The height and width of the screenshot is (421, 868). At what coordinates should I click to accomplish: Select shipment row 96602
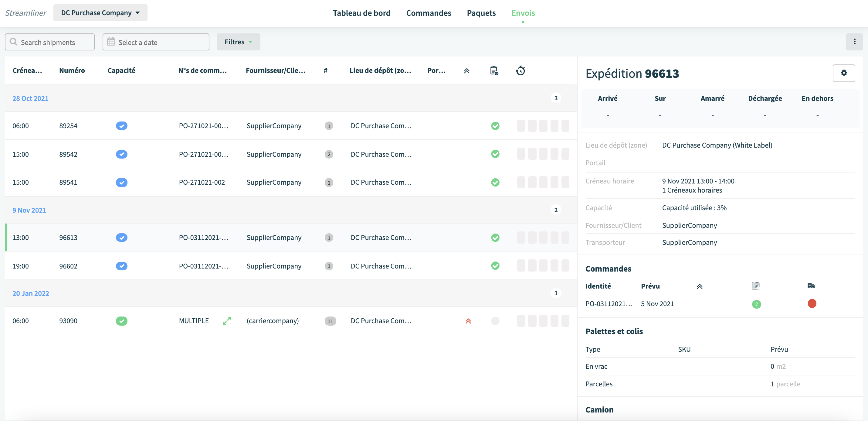(x=291, y=266)
